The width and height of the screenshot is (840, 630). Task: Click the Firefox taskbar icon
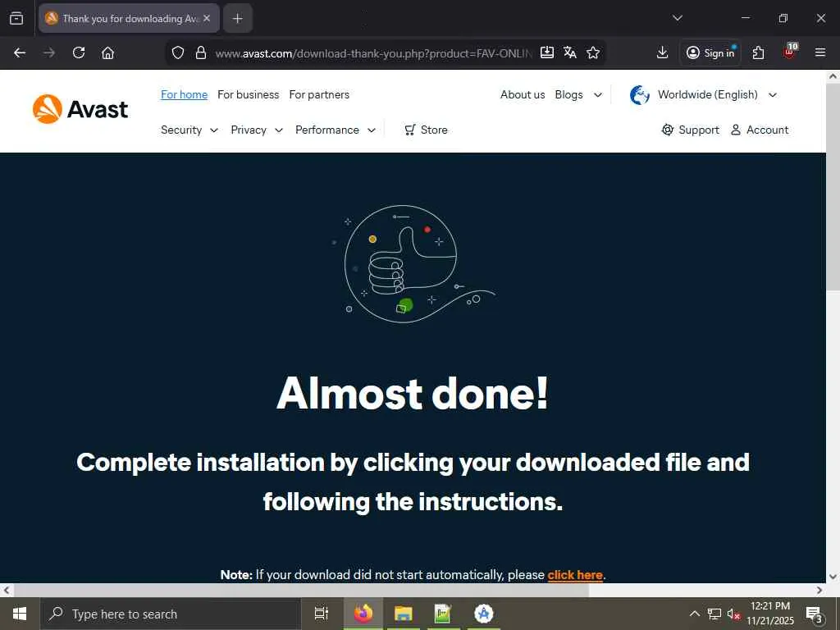click(x=363, y=614)
